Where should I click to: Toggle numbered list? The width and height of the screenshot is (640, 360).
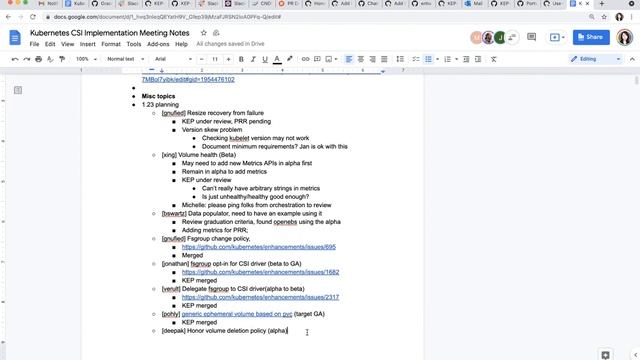[447, 59]
